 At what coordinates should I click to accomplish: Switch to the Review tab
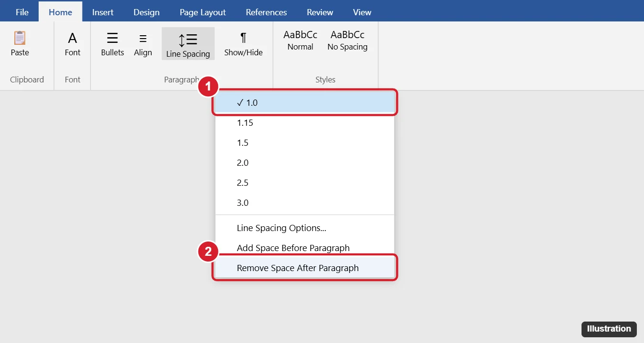pyautogui.click(x=320, y=12)
